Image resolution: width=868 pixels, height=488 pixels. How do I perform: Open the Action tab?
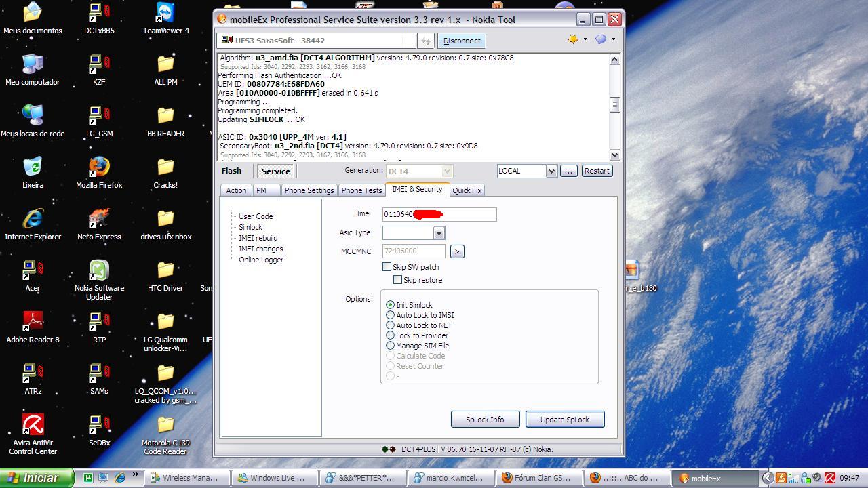[236, 190]
